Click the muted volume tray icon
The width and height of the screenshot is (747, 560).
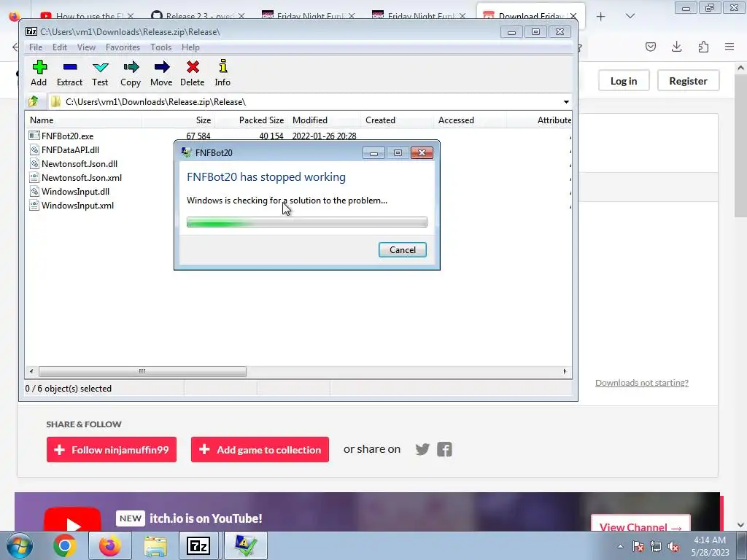point(673,547)
